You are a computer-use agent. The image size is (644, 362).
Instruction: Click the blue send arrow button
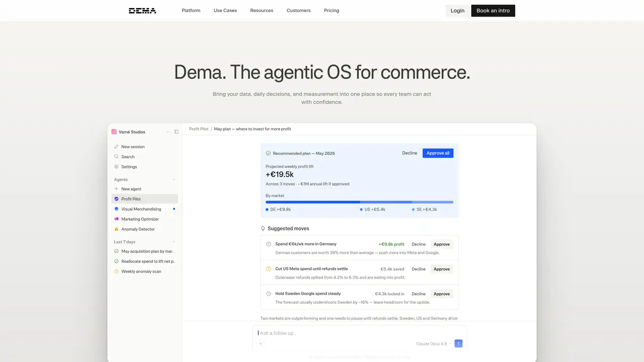[458, 344]
